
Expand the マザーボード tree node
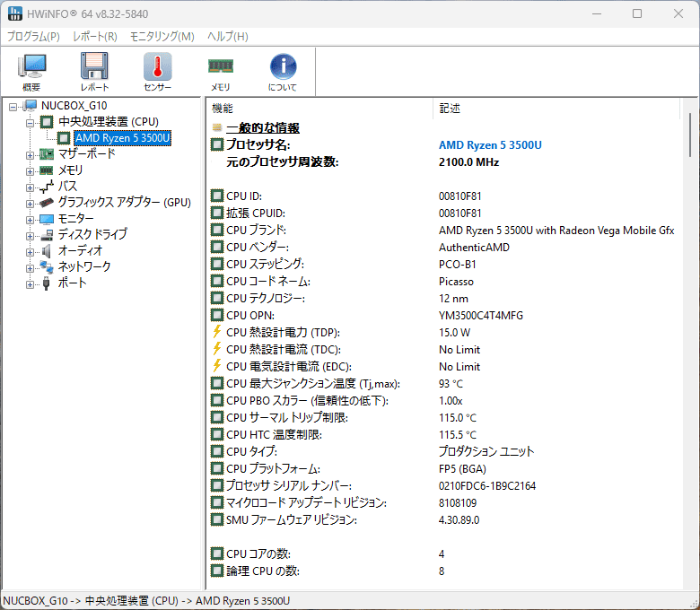coord(31,154)
